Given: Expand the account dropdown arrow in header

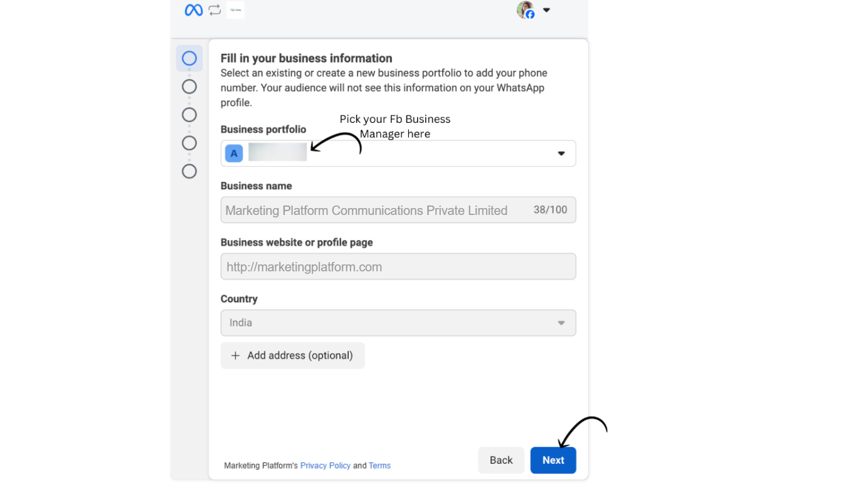Looking at the screenshot, I should (x=546, y=10).
